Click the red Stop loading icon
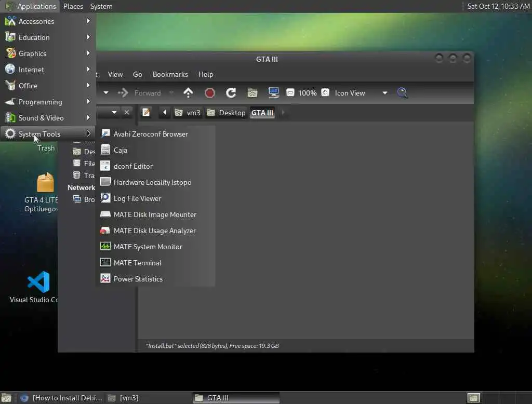Viewport: 532px width, 404px height. [x=210, y=92]
